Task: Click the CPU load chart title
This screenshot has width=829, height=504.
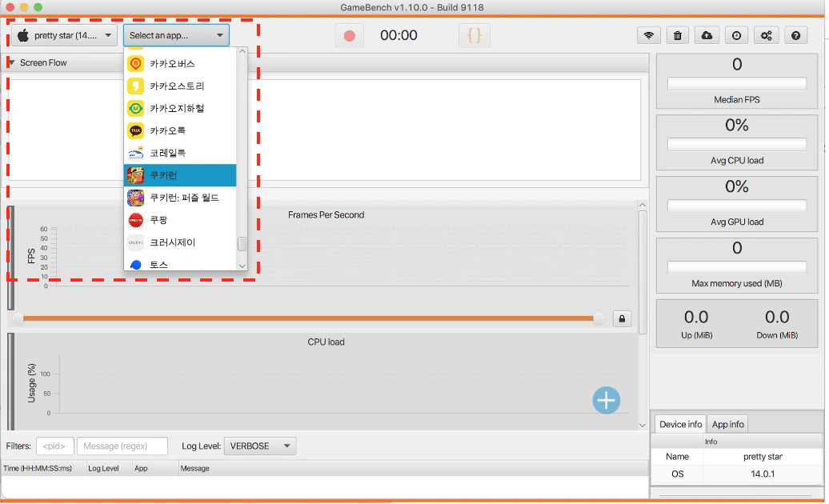Action: [326, 342]
